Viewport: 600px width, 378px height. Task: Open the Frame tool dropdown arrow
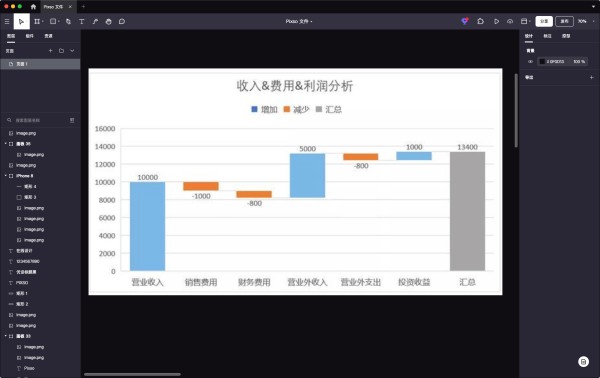point(42,21)
